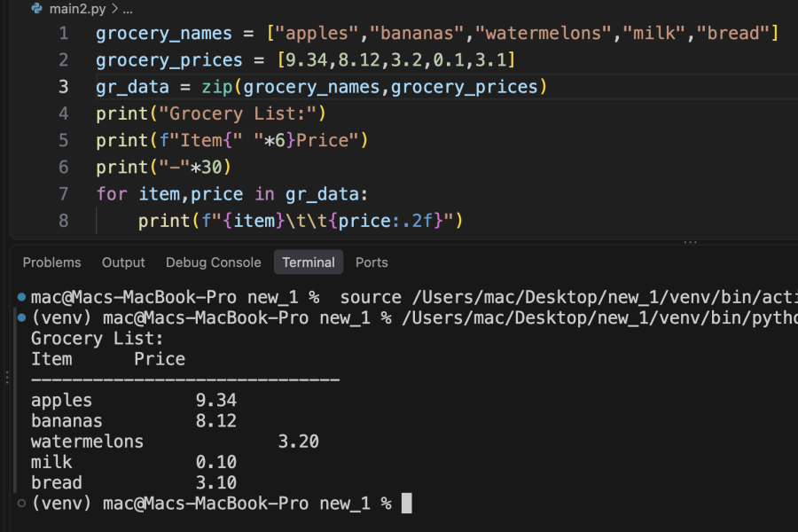Image resolution: width=798 pixels, height=532 pixels.
Task: Click the three-dot handle above the terminal panel
Action: [690, 242]
